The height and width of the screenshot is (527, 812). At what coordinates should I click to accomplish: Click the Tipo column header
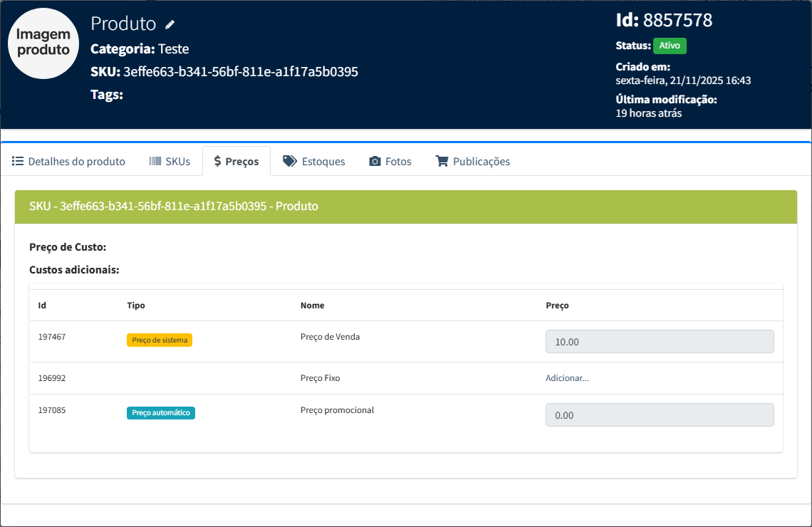click(135, 306)
